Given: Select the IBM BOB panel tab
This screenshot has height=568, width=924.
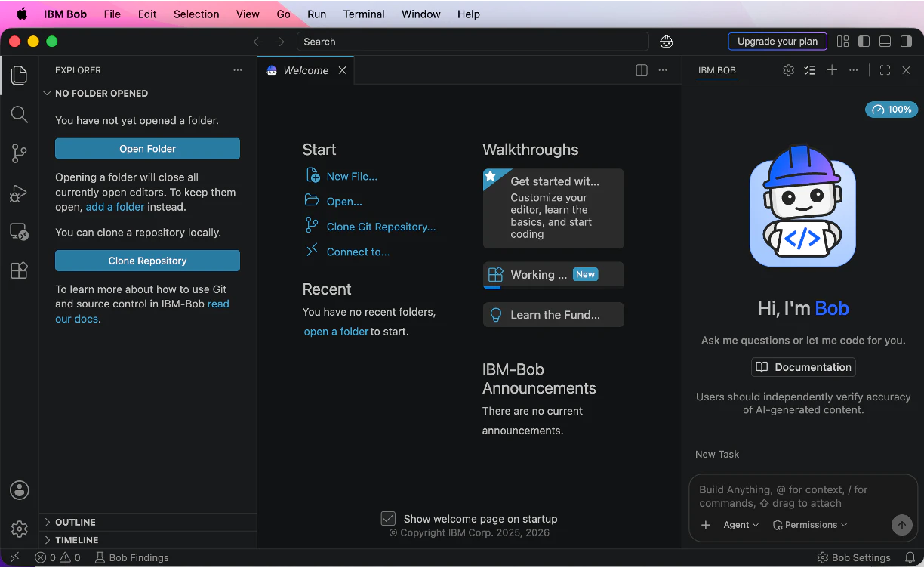Looking at the screenshot, I should tap(716, 70).
